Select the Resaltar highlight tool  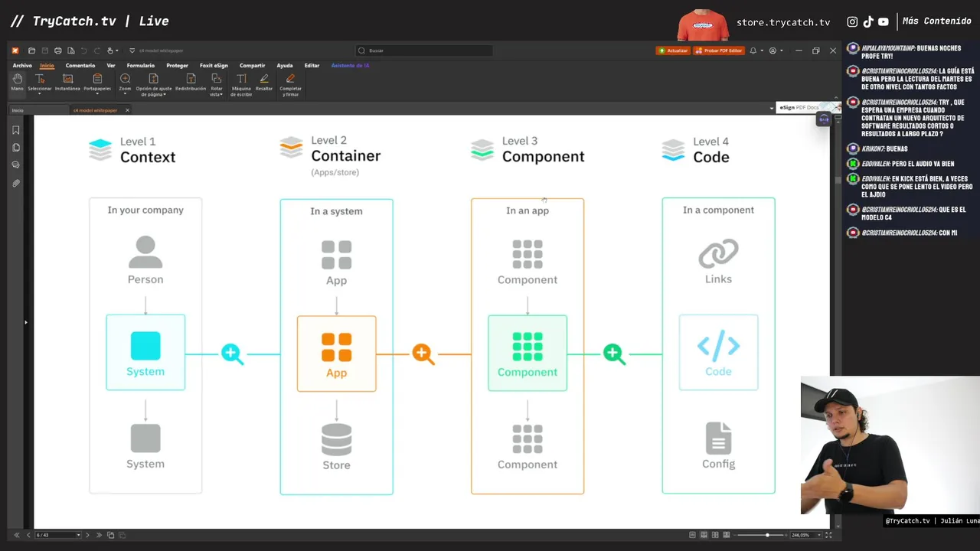coord(264,83)
